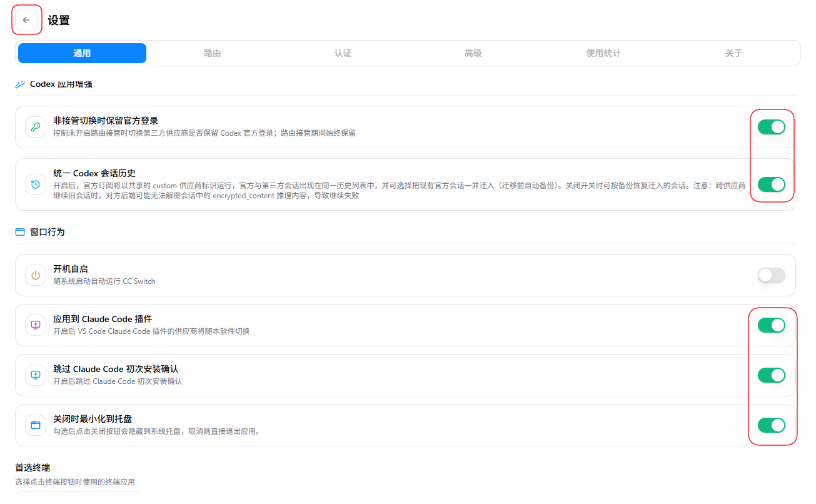The width and height of the screenshot is (816, 504).
Task: Click the teal monitor icon for 跳过 Claude Code 初次安装确认
Action: click(36, 375)
